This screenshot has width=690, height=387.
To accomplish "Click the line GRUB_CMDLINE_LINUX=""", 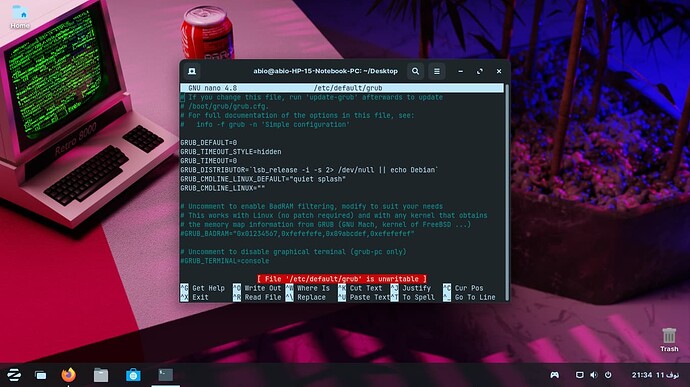I will (223, 188).
